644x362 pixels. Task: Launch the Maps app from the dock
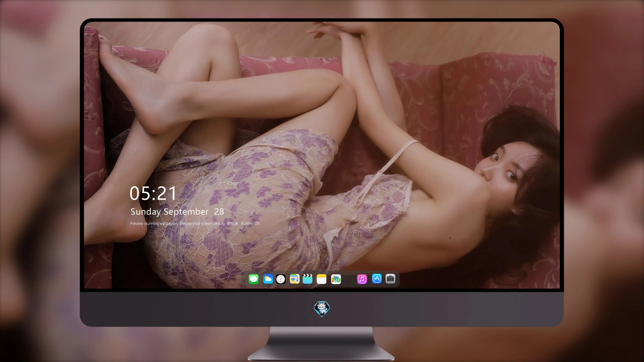click(x=294, y=279)
